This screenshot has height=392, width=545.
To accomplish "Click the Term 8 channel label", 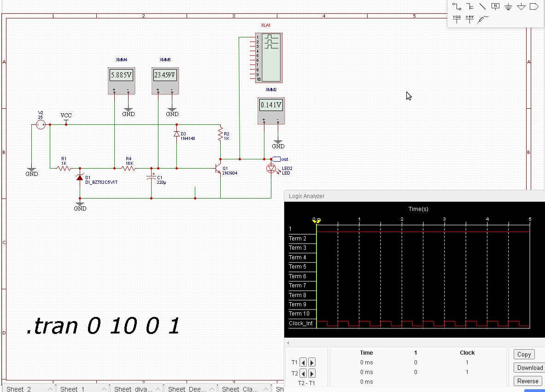I will click(298, 295).
